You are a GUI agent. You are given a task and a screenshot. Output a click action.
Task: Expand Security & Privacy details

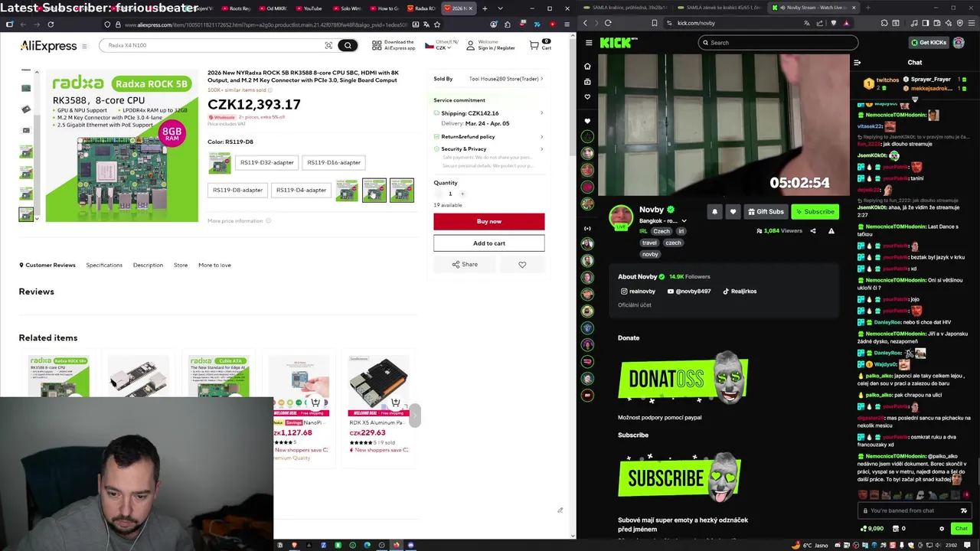pos(541,148)
